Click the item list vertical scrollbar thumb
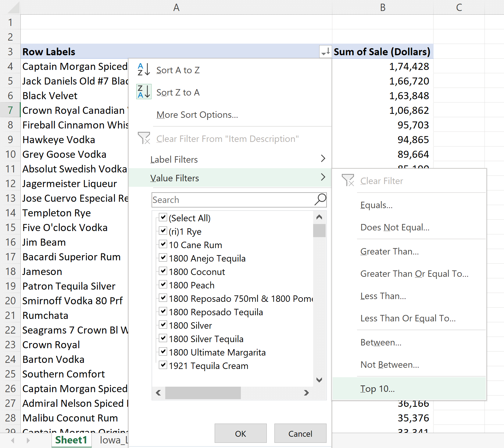 [x=319, y=230]
